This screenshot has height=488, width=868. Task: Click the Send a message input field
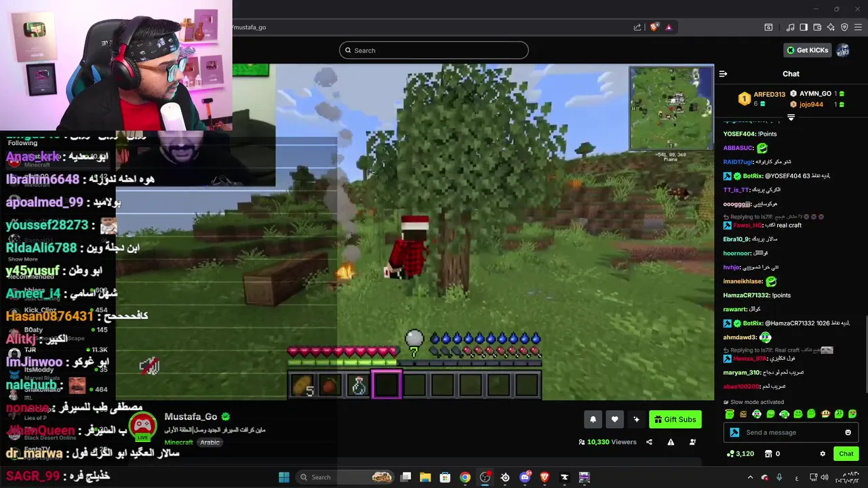(x=791, y=432)
